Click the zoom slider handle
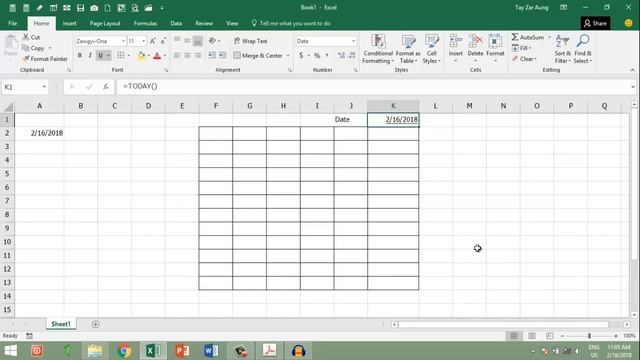 coord(589,336)
